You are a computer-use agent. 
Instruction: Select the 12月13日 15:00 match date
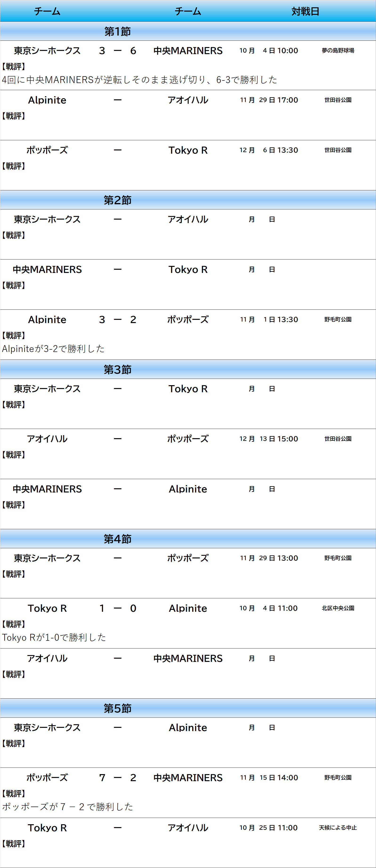click(x=268, y=439)
